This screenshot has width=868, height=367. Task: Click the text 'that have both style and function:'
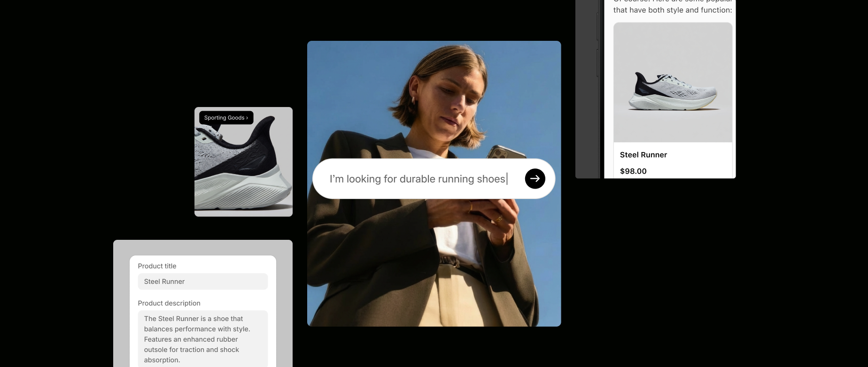pos(672,10)
